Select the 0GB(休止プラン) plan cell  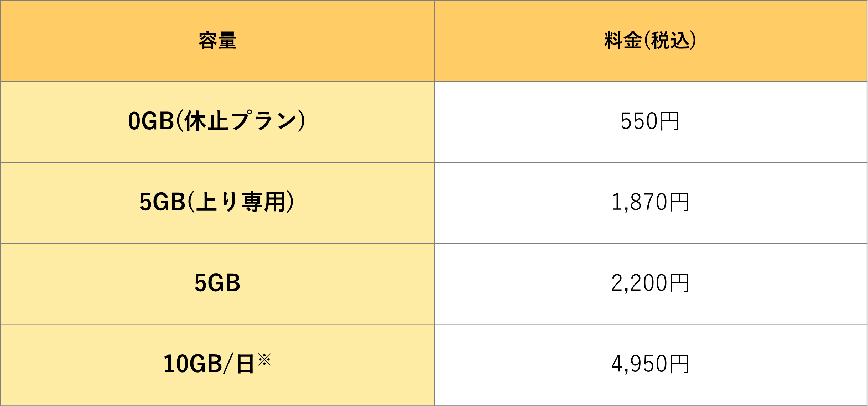[x=216, y=121]
